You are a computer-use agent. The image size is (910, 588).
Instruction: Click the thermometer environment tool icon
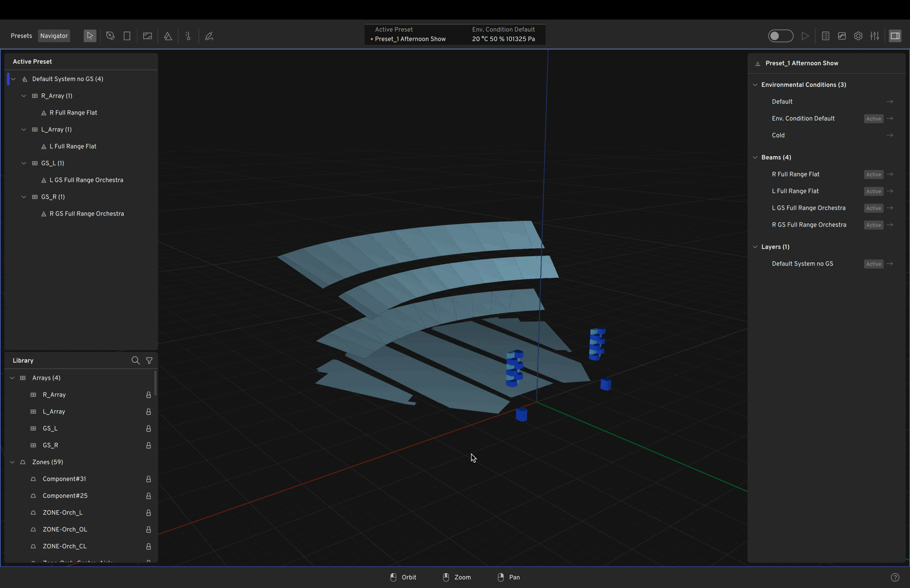[188, 36]
